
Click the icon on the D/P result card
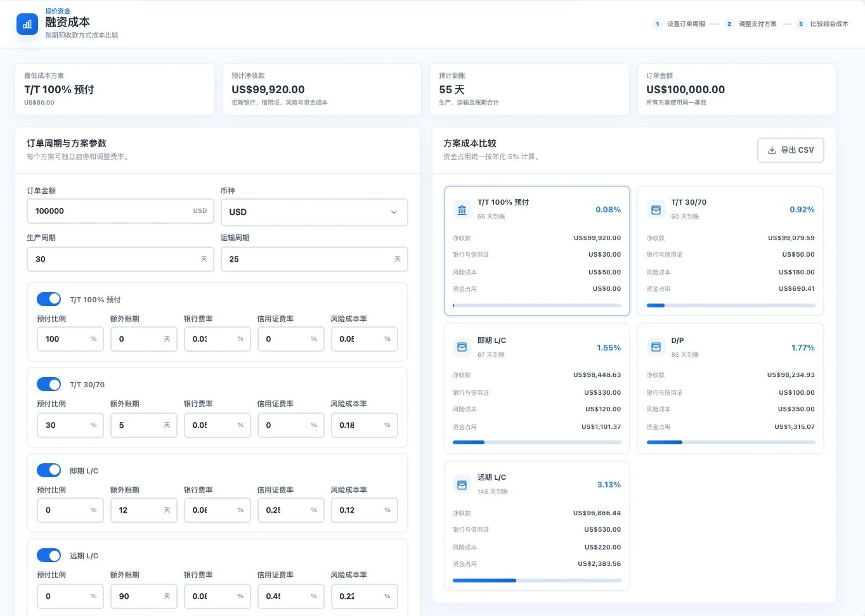coord(656,347)
